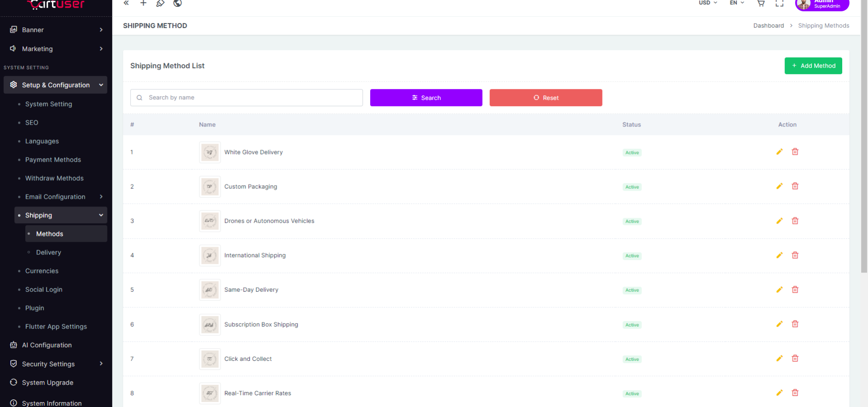Open Payment Methods in sidebar

(53, 160)
